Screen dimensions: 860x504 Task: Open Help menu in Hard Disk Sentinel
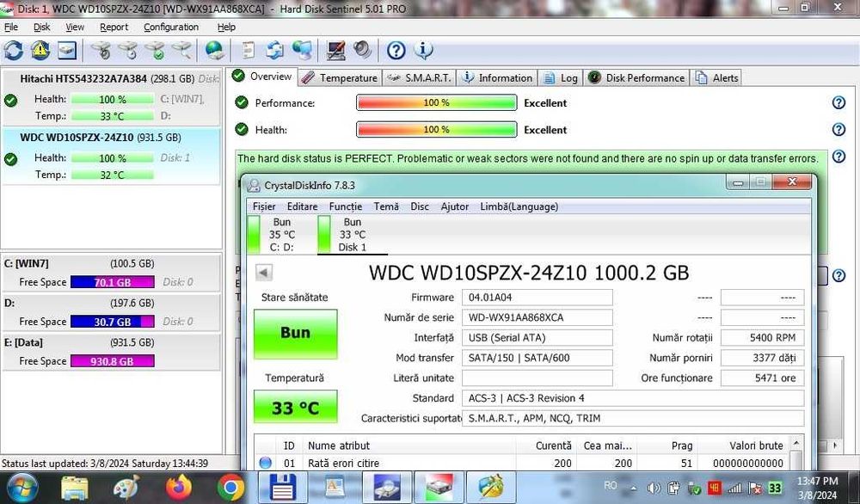(226, 27)
